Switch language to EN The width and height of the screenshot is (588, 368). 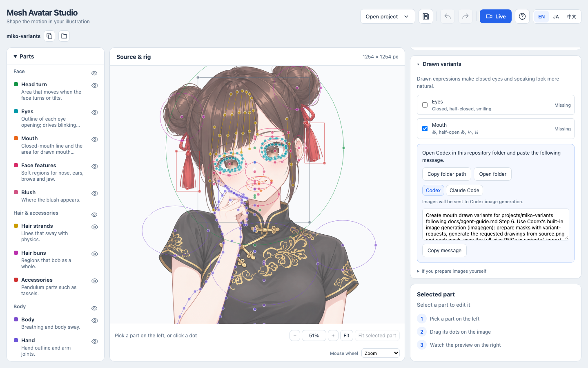[x=541, y=17]
